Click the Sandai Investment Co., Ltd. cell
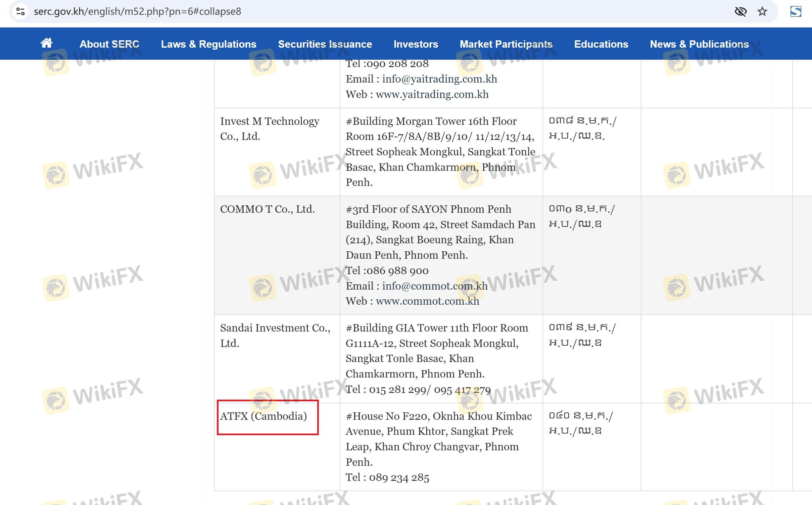812x505 pixels. point(275,336)
